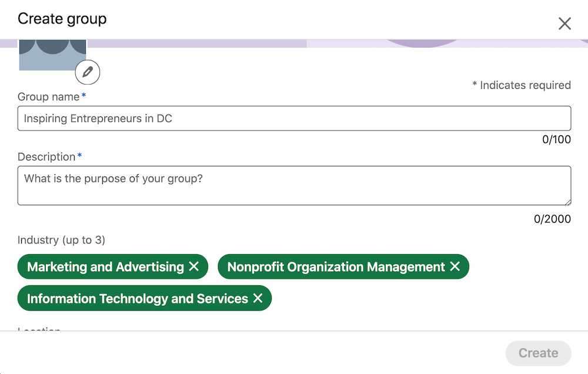The height and width of the screenshot is (374, 588).
Task: Click the Create button
Action: click(x=538, y=353)
